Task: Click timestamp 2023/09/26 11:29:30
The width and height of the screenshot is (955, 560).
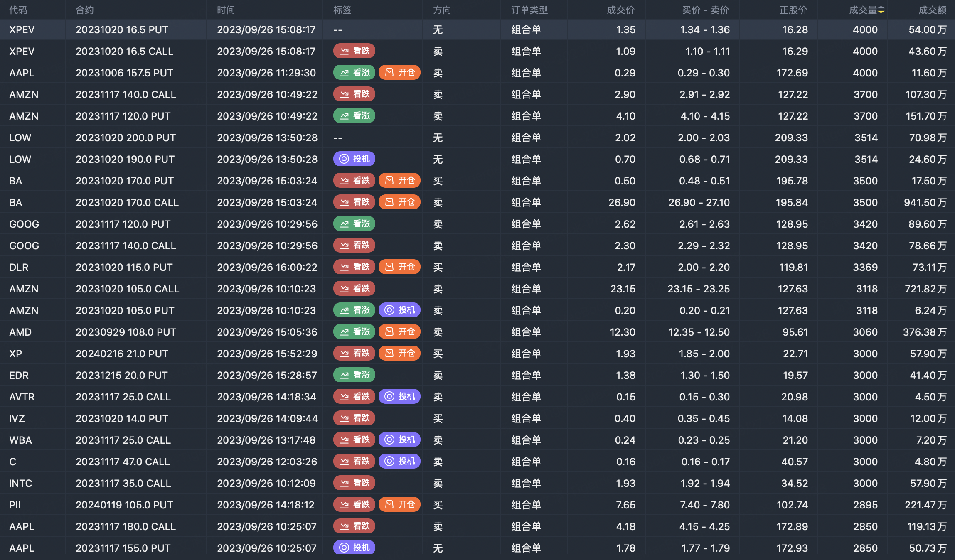Action: click(266, 73)
